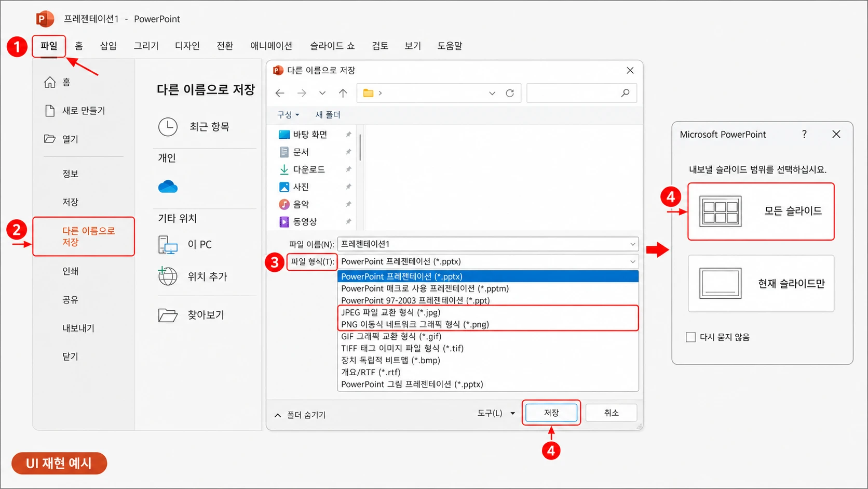Collapse the folder pane with 폴더 숨기기
Screen dimensions: 868x489
tap(300, 415)
